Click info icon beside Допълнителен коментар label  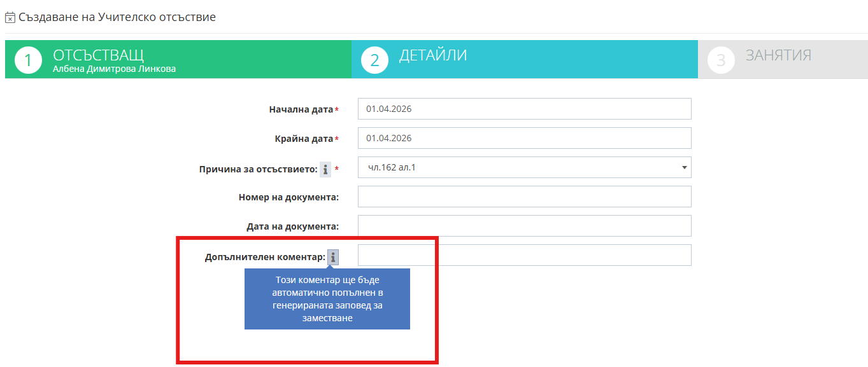pos(333,257)
